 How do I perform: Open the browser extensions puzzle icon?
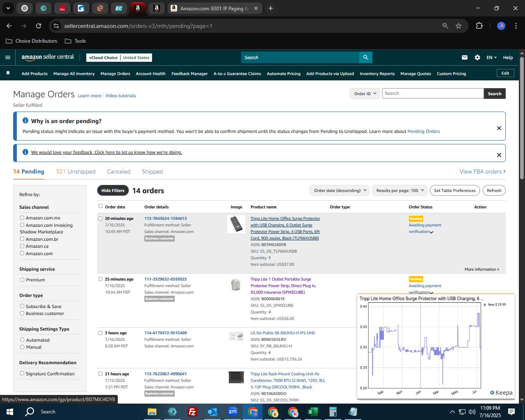[479, 26]
